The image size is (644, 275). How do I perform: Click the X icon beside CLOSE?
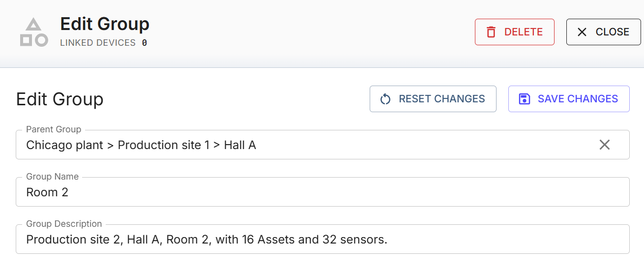coord(582,32)
